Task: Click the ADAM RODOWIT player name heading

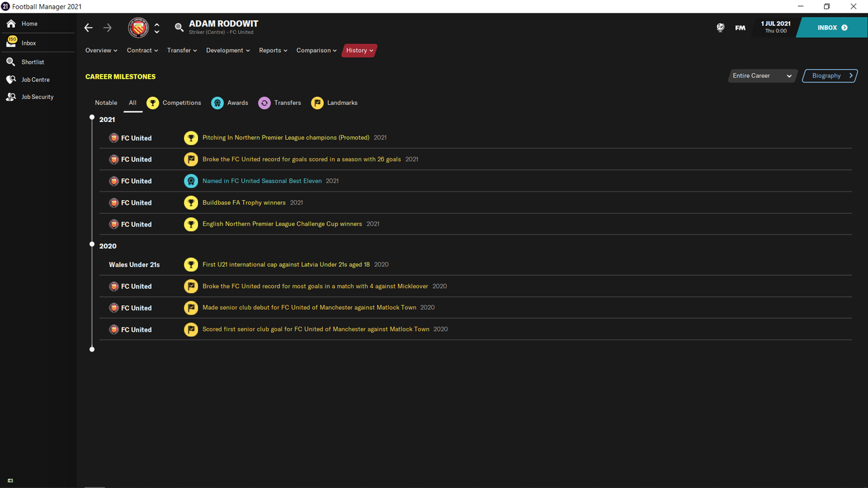Action: point(223,24)
